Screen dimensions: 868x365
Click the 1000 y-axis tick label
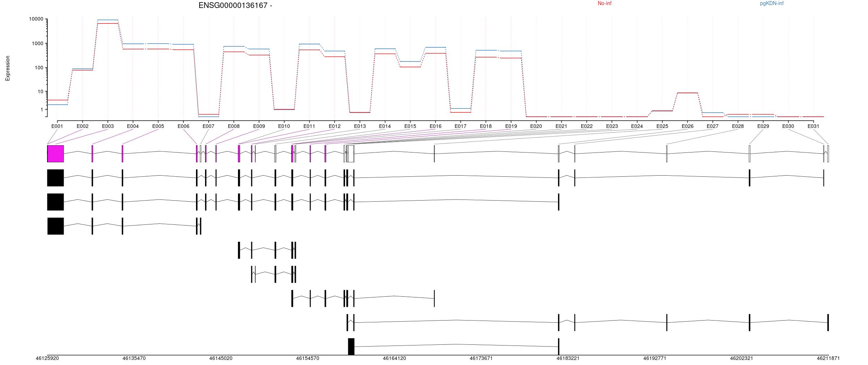coord(38,43)
